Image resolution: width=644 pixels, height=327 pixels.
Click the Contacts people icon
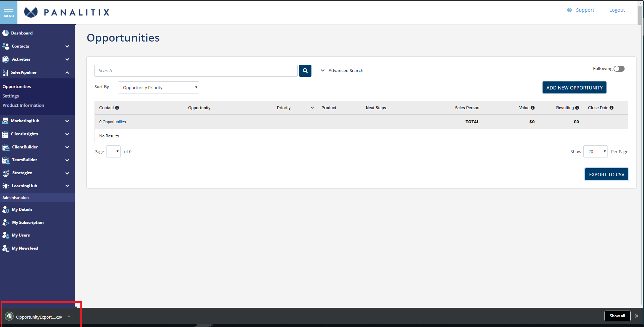[6, 46]
